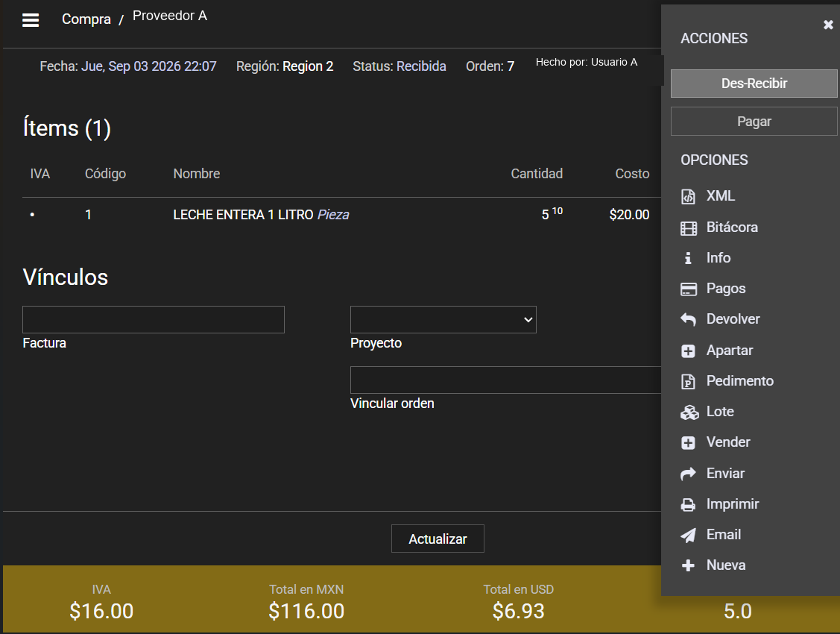The width and height of the screenshot is (840, 634).
Task: Click the date Jue, Sep 03 2026 22:07
Action: click(149, 66)
